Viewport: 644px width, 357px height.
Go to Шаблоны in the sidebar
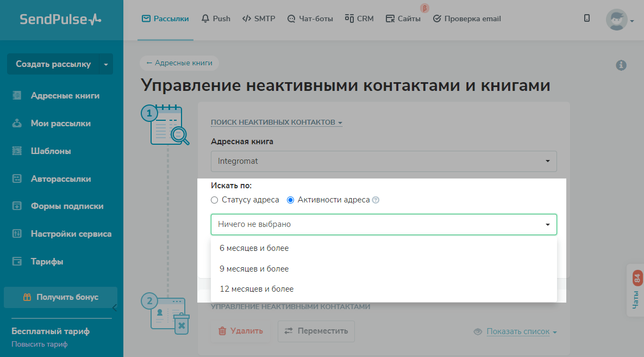click(51, 151)
